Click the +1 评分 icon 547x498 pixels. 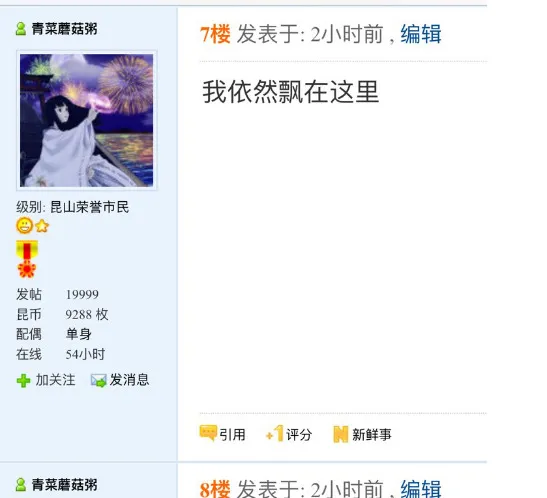pos(275,433)
